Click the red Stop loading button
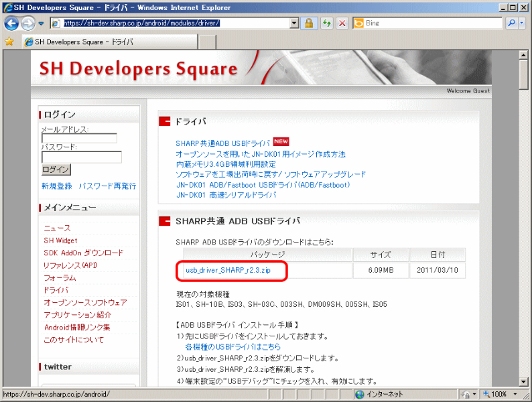Viewport: 532px width, 402px height. tap(342, 23)
